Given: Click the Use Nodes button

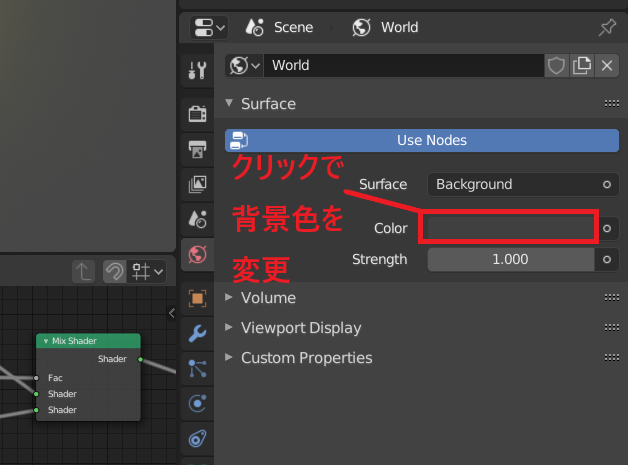Looking at the screenshot, I should click(x=422, y=140).
